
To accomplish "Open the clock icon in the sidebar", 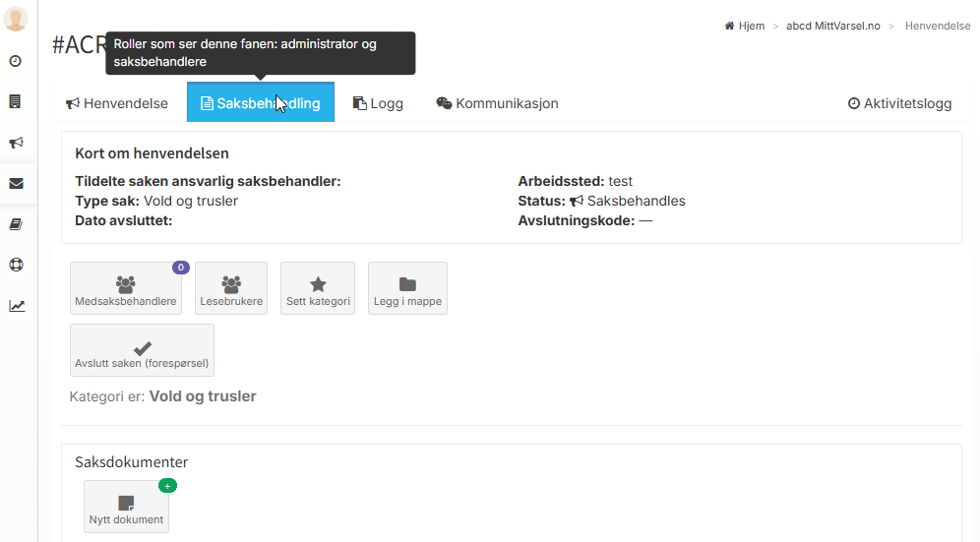I will click(16, 61).
